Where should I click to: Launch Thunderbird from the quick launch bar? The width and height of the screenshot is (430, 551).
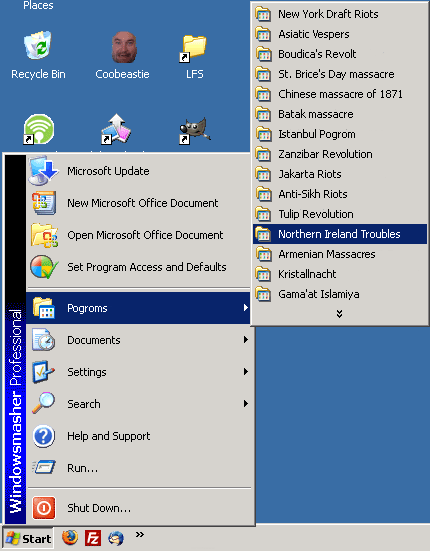[x=116, y=538]
